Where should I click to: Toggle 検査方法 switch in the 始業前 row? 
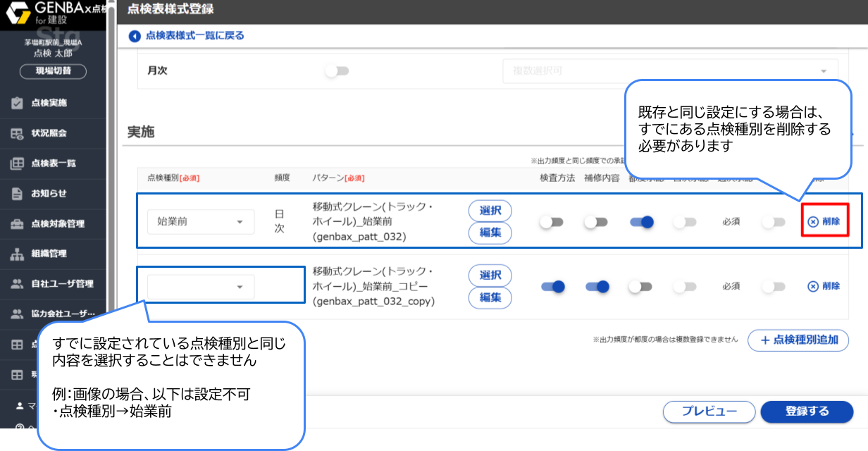551,222
